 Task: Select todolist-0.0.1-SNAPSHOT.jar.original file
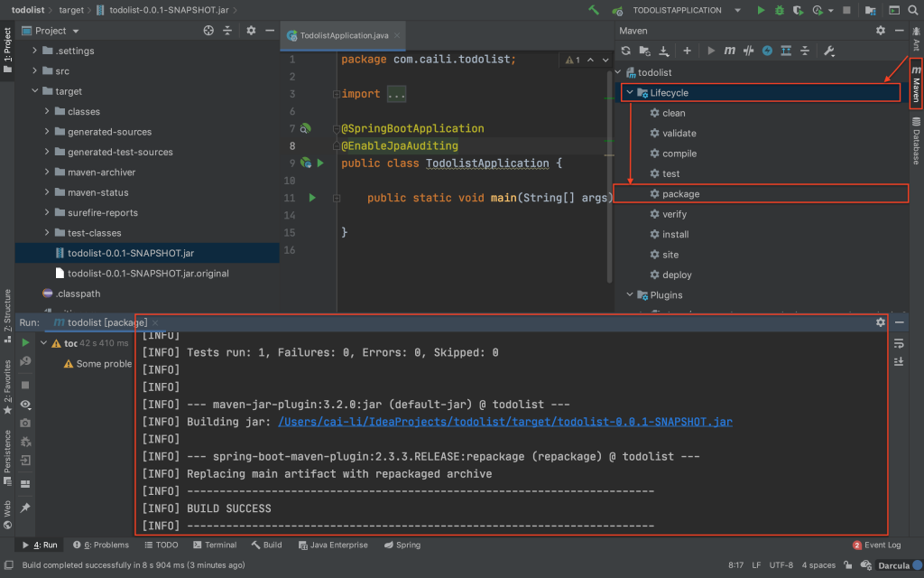point(147,273)
